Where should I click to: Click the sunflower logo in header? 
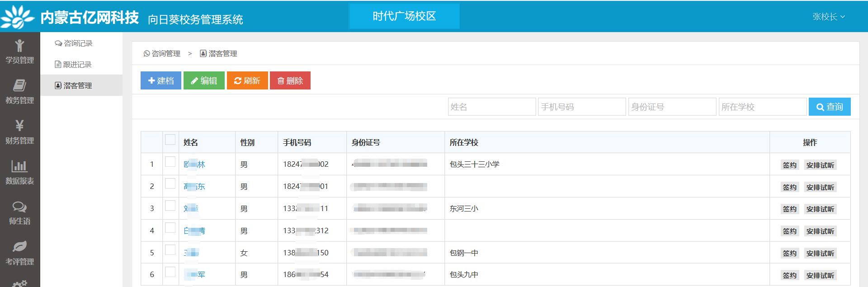click(x=17, y=17)
